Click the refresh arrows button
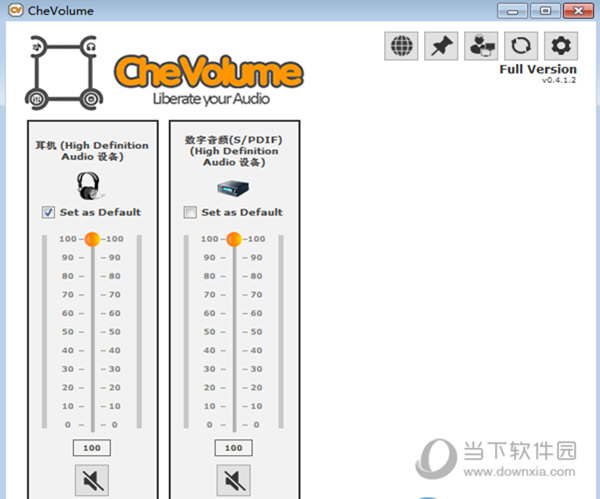600x499 pixels. tap(521, 46)
